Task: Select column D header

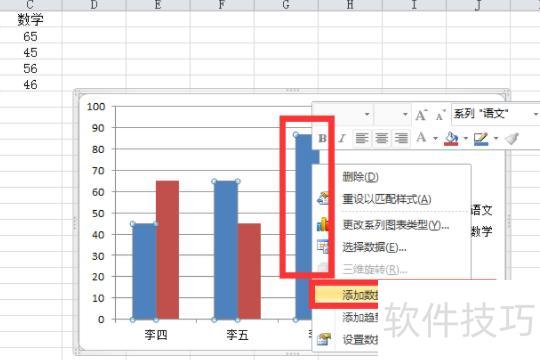Action: [94, 5]
